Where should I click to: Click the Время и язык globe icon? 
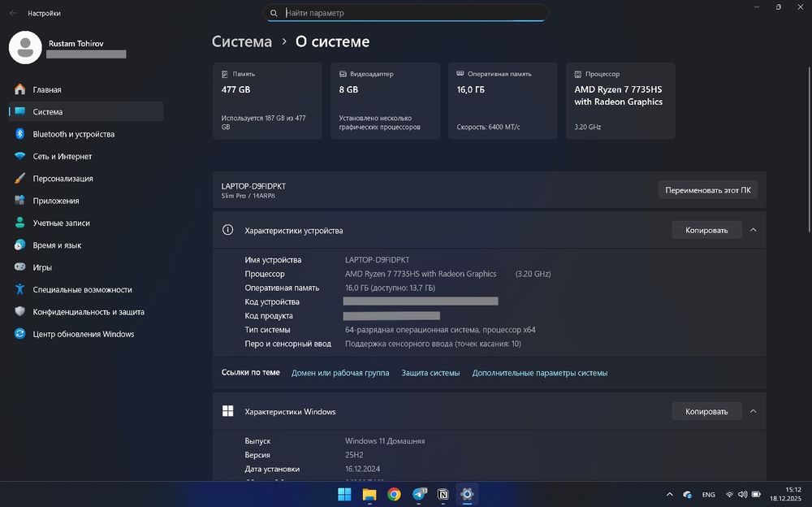click(19, 245)
